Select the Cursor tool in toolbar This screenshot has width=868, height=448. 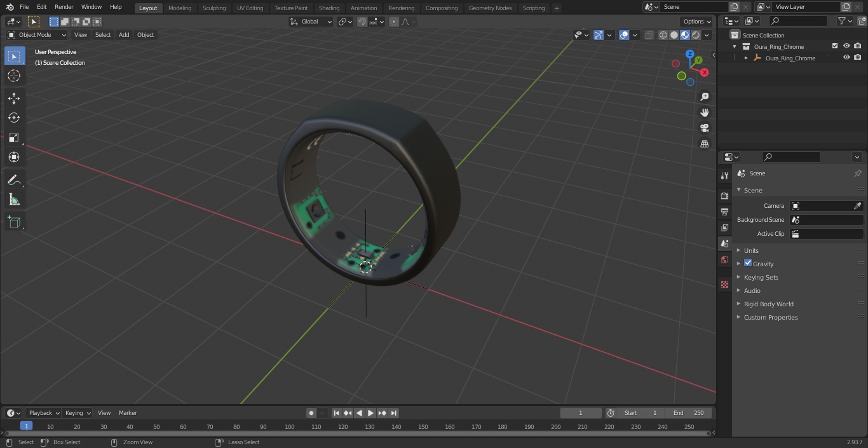14,76
